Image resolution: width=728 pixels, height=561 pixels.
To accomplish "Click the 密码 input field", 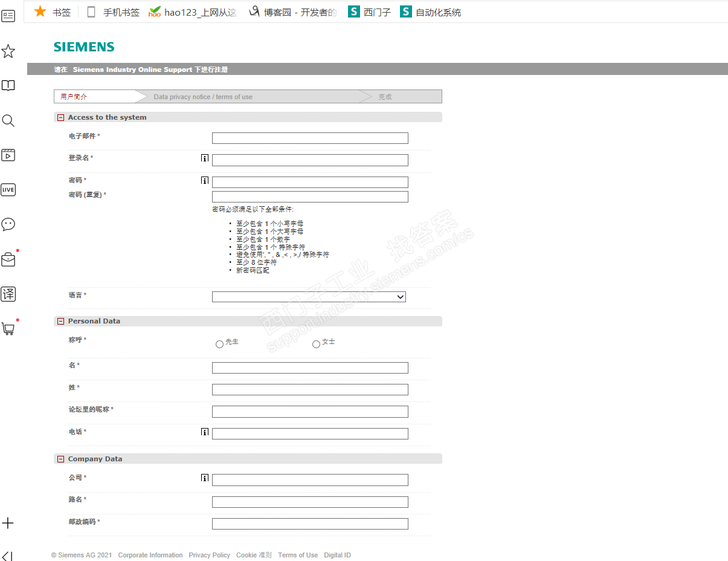I will click(x=310, y=182).
